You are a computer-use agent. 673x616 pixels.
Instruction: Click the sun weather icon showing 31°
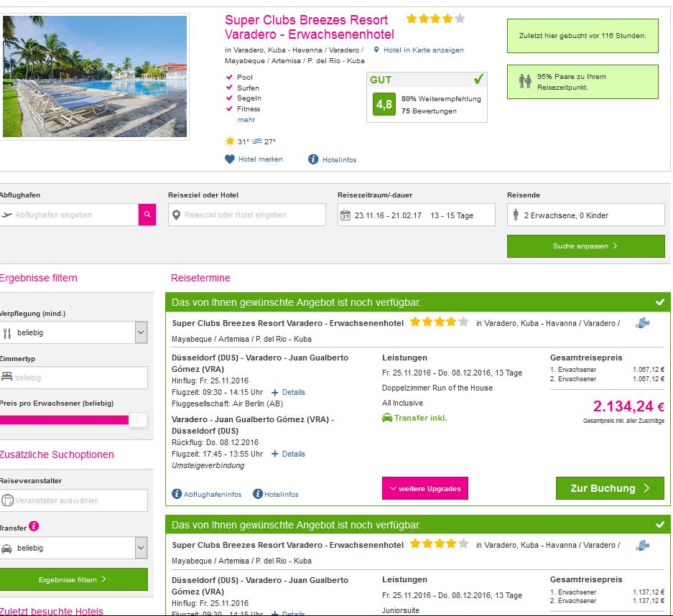click(230, 141)
